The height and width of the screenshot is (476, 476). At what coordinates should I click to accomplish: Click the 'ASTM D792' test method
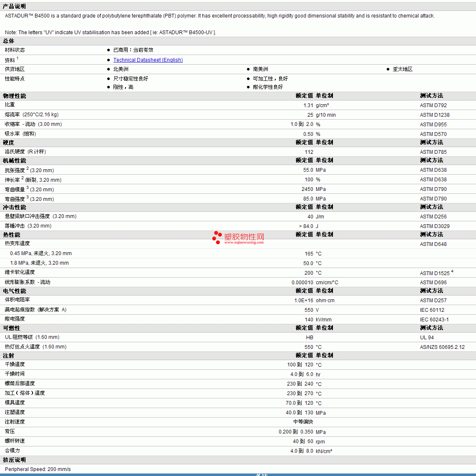(x=433, y=105)
